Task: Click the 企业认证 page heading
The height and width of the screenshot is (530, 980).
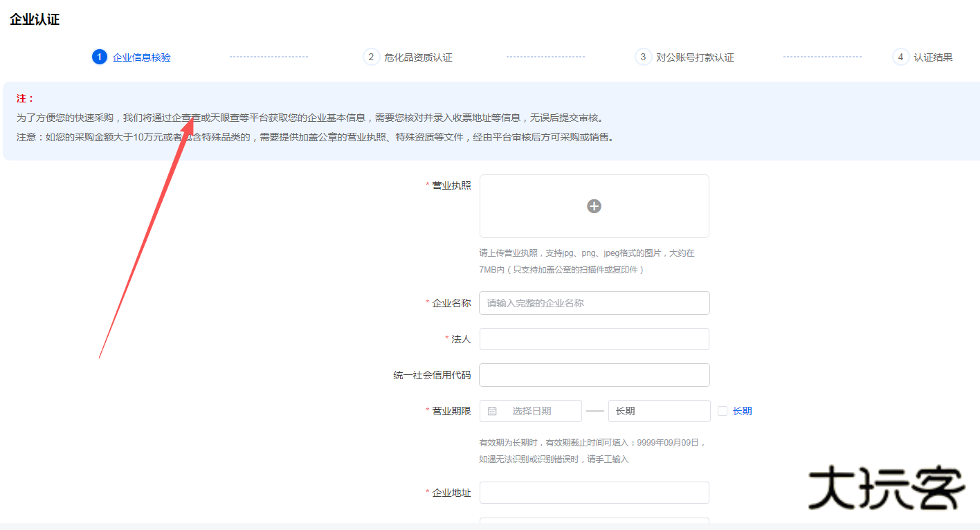Action: [35, 19]
